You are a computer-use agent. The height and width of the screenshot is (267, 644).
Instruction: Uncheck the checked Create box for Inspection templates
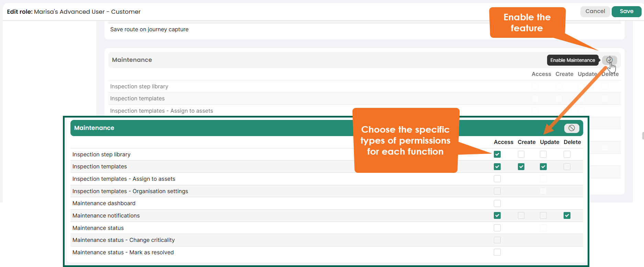pos(521,167)
